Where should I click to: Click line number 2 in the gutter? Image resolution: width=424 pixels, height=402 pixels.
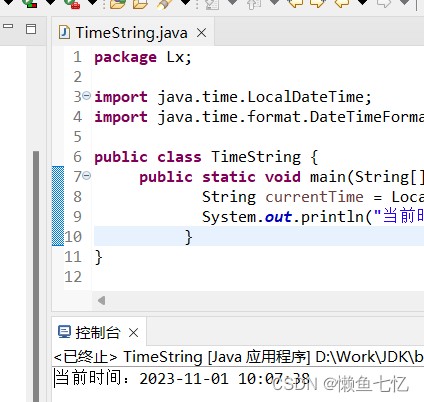[77, 77]
